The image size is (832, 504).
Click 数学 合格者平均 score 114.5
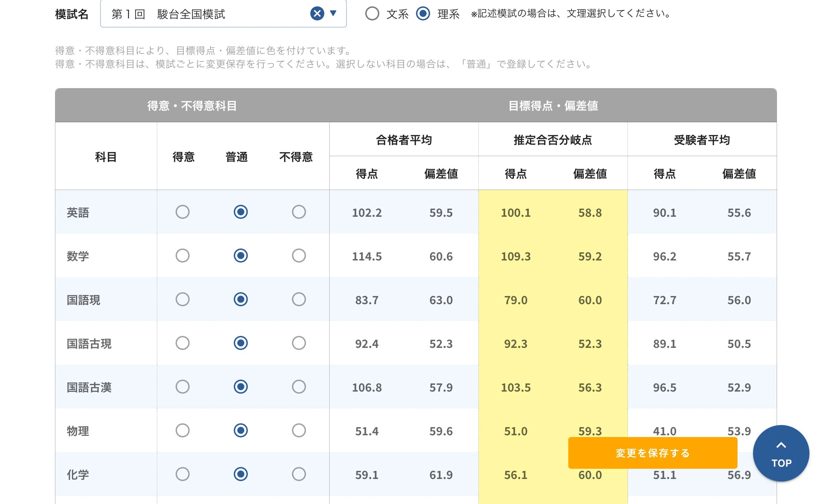tap(367, 256)
